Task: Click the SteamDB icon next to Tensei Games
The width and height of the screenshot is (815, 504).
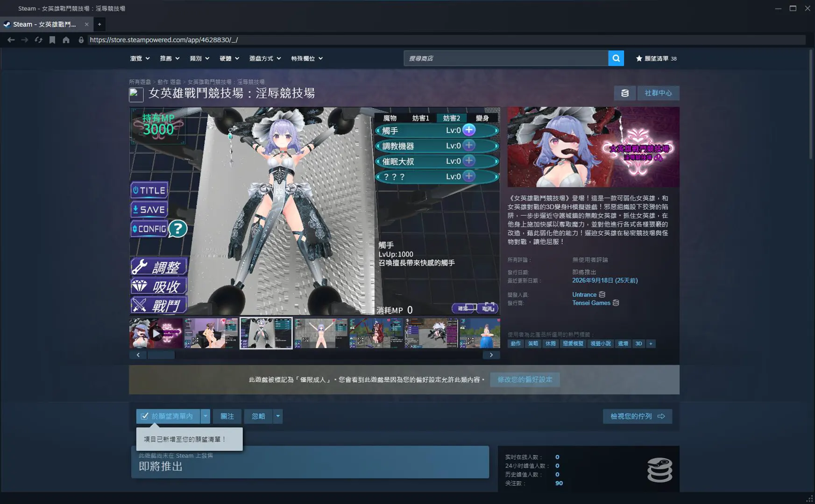Action: point(616,303)
